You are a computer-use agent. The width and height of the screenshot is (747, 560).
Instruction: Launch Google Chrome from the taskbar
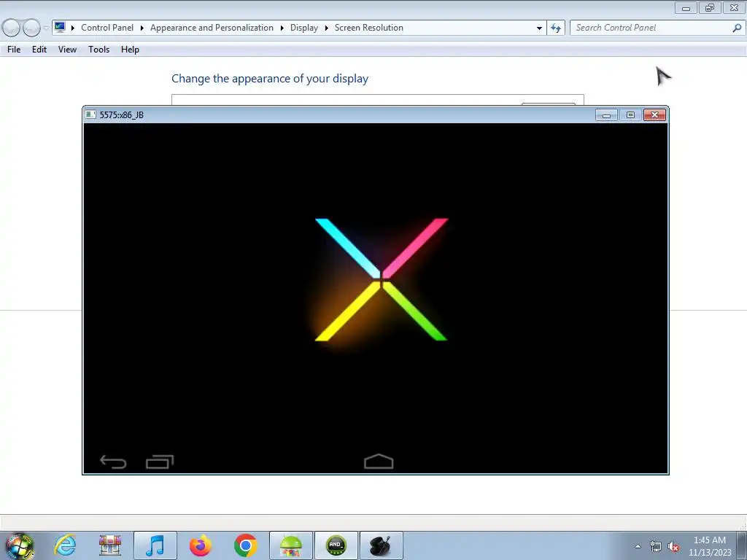coord(245,545)
